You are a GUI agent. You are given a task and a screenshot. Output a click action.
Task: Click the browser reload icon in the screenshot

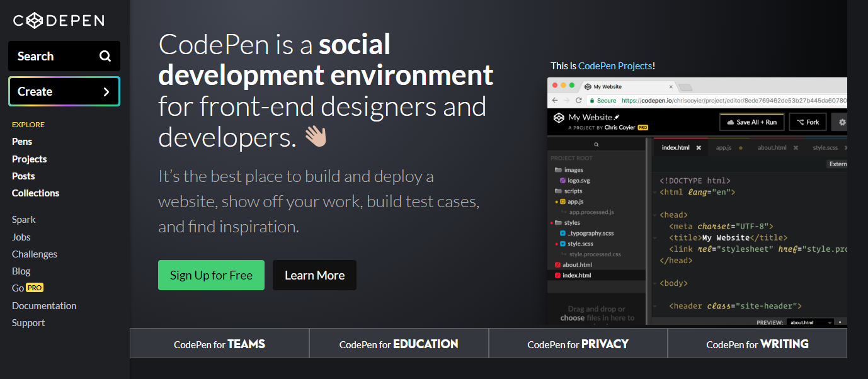(578, 100)
